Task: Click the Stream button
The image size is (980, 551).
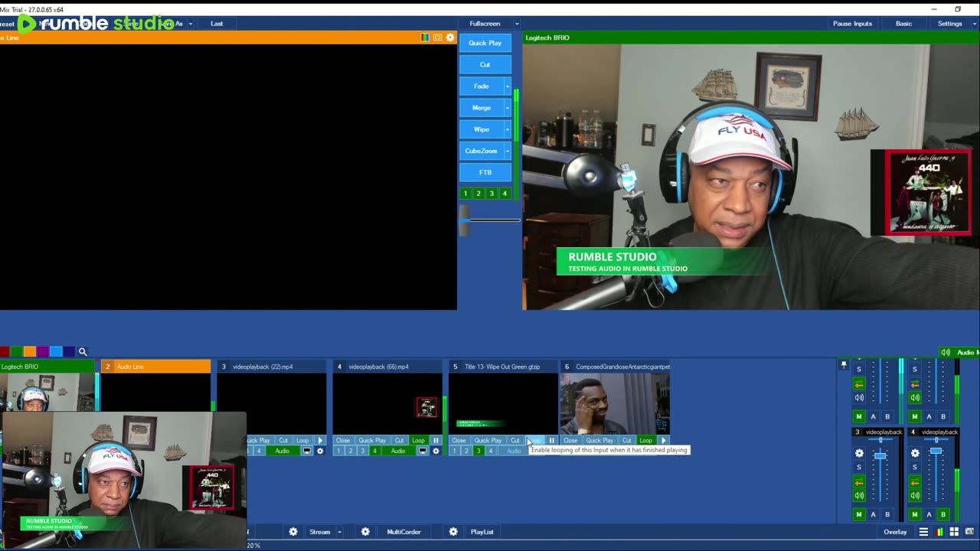Action: click(319, 532)
